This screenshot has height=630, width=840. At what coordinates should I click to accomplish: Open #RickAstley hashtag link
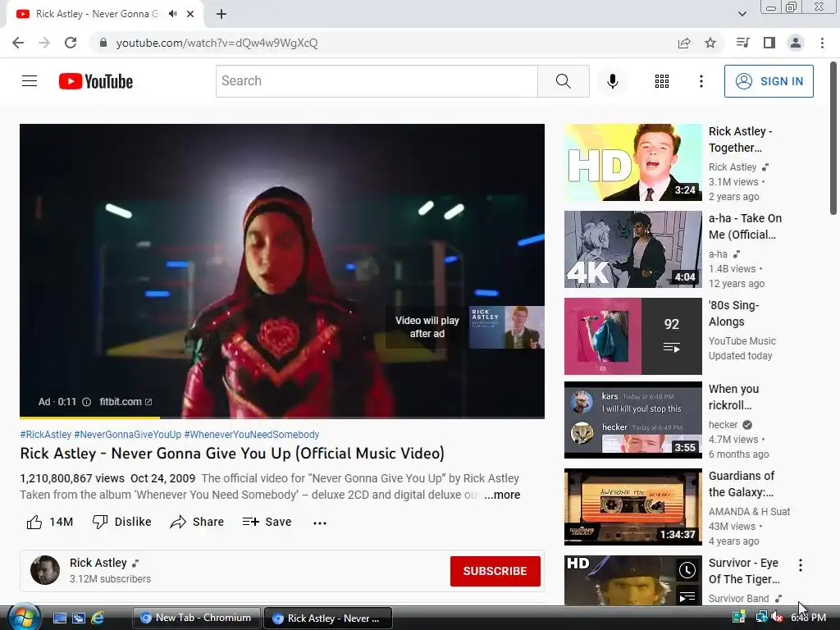coord(46,435)
